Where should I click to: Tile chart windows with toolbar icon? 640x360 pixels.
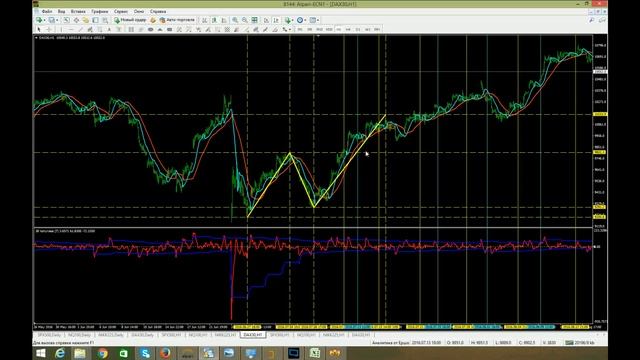254,20
